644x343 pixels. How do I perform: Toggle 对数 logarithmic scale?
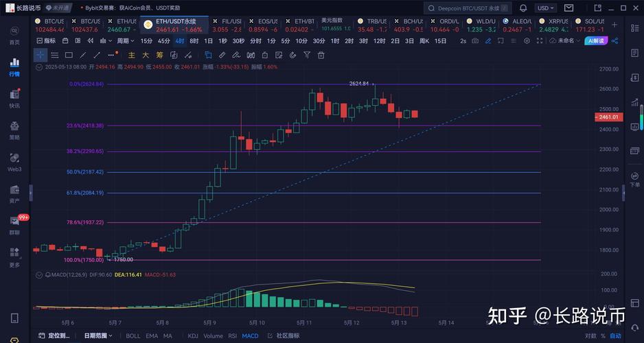(590, 335)
